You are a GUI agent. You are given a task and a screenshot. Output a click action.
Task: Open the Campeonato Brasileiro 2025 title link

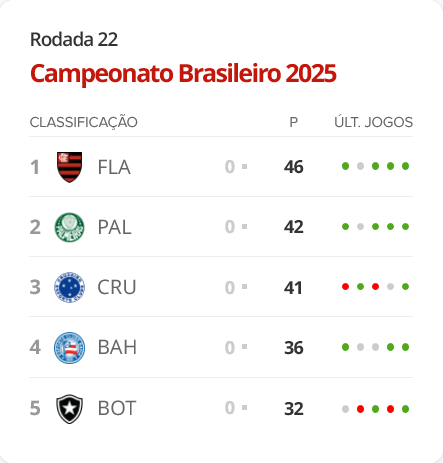coord(183,74)
